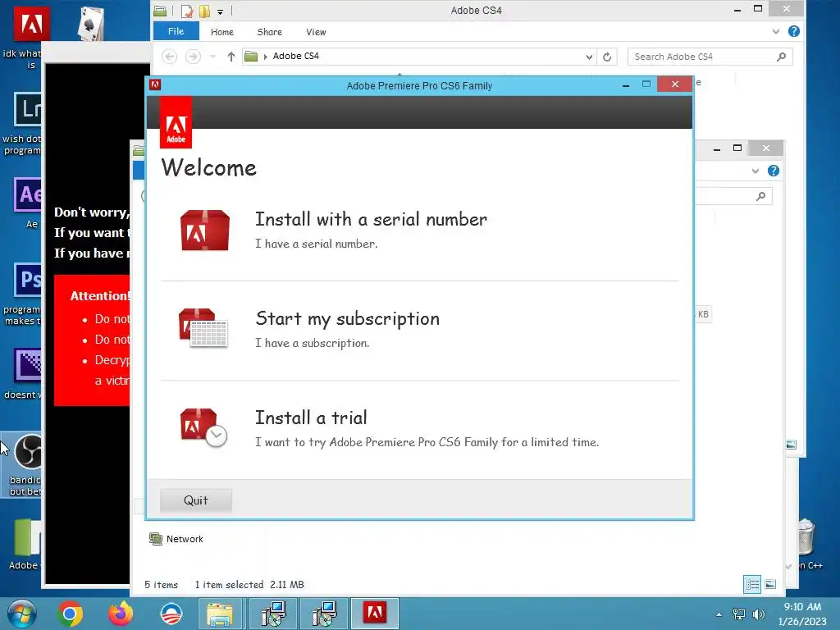Launch Firefox from the taskbar
This screenshot has height=630, width=840.
coord(121,614)
